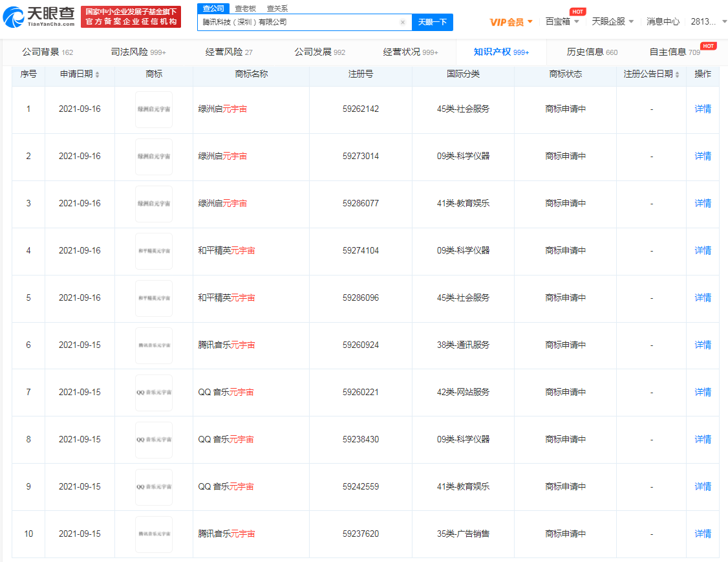Open trademark image for registration 59262142
Image resolution: width=728 pixels, height=562 pixels.
(x=154, y=109)
